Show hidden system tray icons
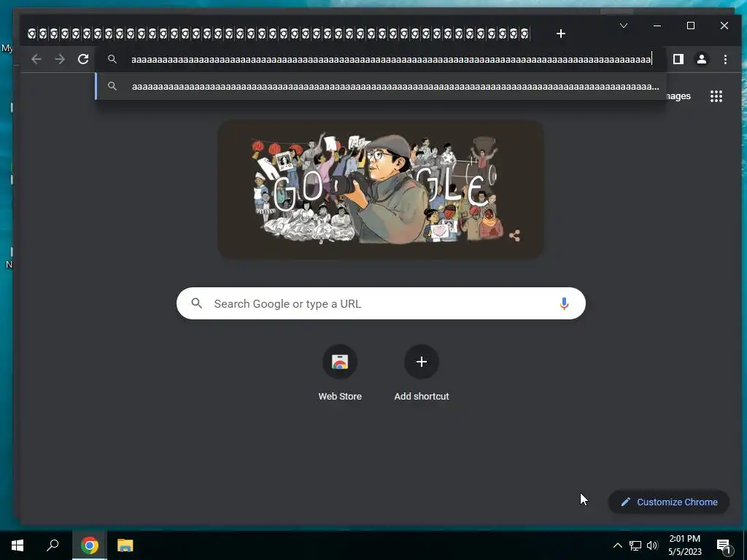Viewport: 747px width, 560px height. point(617,545)
